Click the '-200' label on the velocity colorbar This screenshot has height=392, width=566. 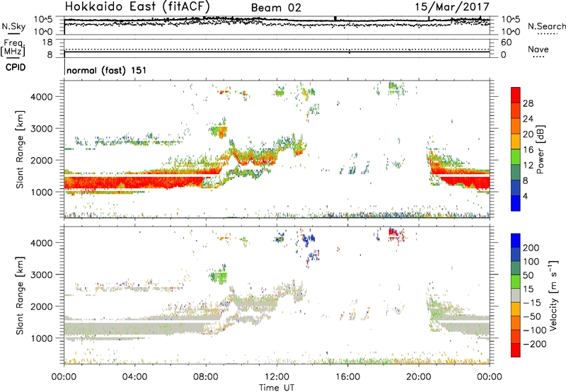(x=535, y=344)
